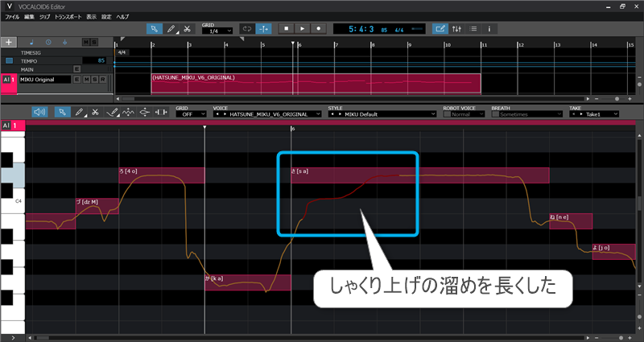Open the info panel icon

489,29
